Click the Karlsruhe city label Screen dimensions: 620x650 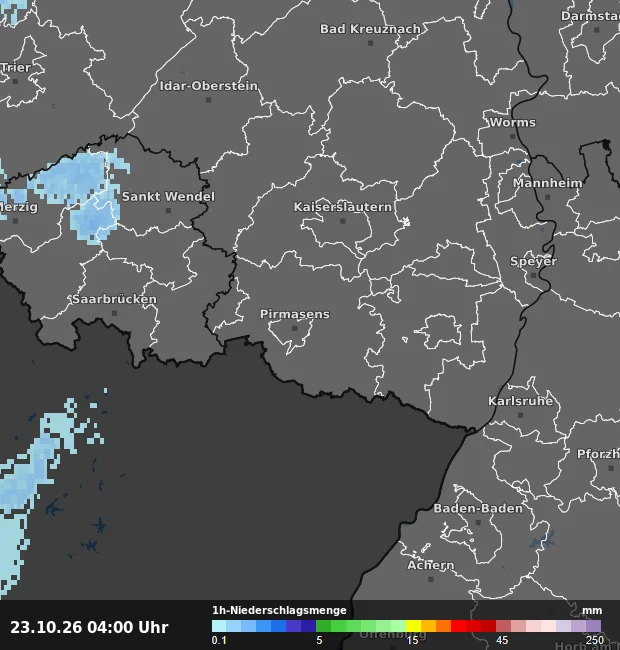tap(520, 401)
